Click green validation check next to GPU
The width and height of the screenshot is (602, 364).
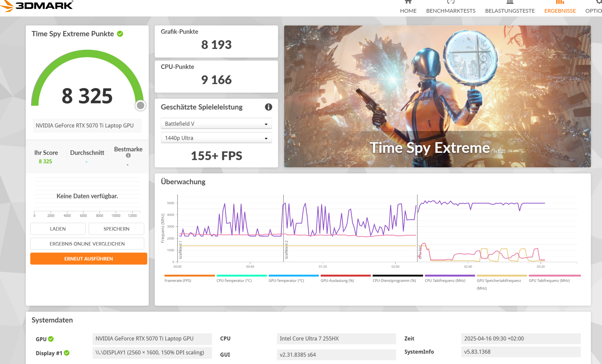[51, 339]
